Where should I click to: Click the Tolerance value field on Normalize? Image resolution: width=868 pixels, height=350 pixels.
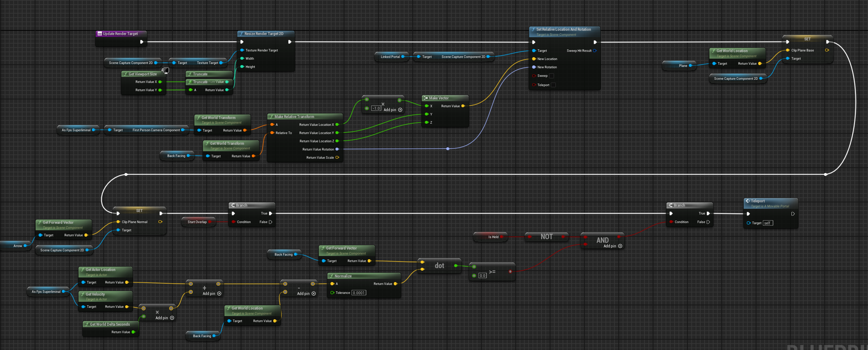tap(358, 293)
